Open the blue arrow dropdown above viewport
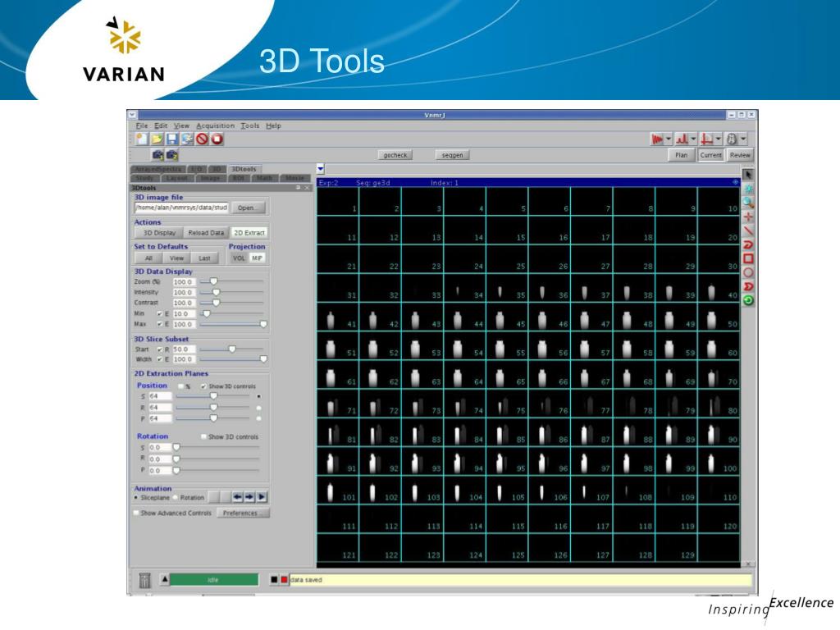The height and width of the screenshot is (630, 840). tap(321, 169)
